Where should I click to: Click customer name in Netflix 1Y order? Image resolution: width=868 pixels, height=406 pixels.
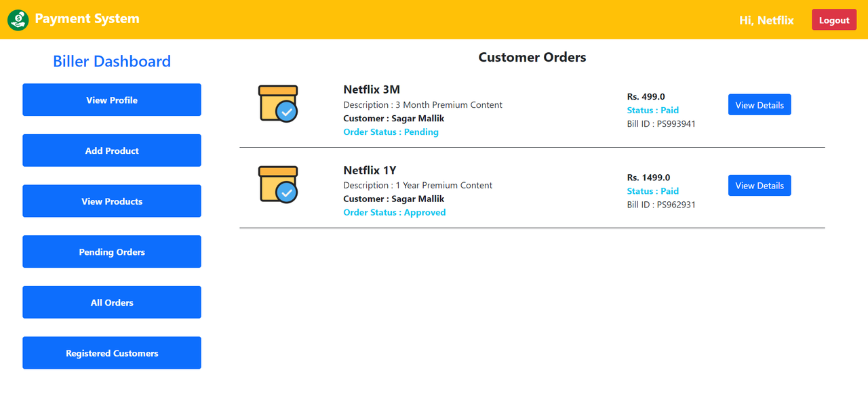pyautogui.click(x=394, y=199)
